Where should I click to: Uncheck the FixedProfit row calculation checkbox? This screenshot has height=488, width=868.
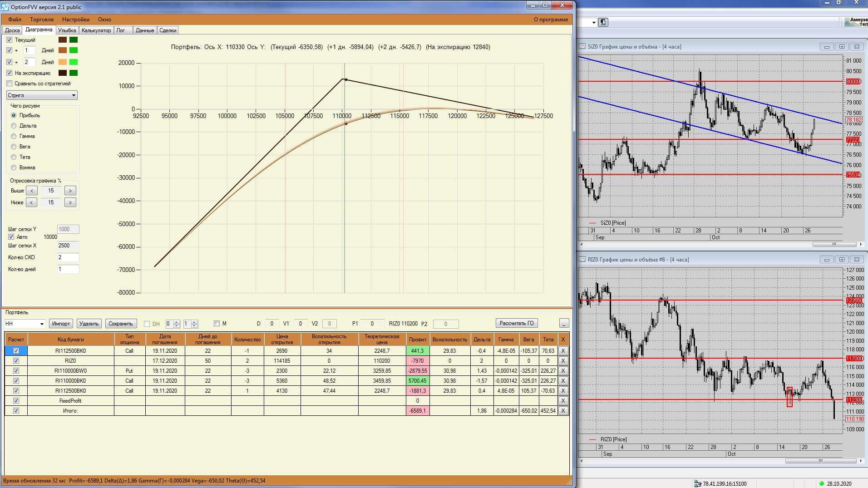click(x=16, y=401)
